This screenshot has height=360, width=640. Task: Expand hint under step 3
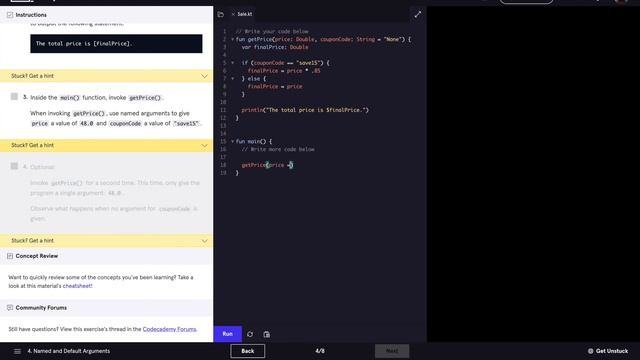106,145
